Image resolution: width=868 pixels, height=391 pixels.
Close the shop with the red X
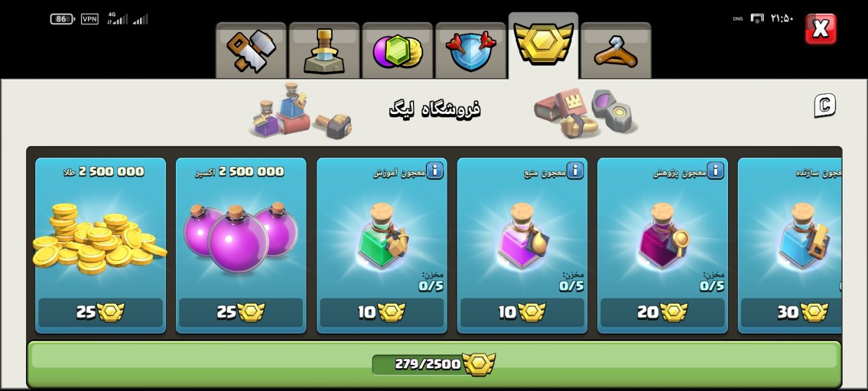pyautogui.click(x=820, y=29)
